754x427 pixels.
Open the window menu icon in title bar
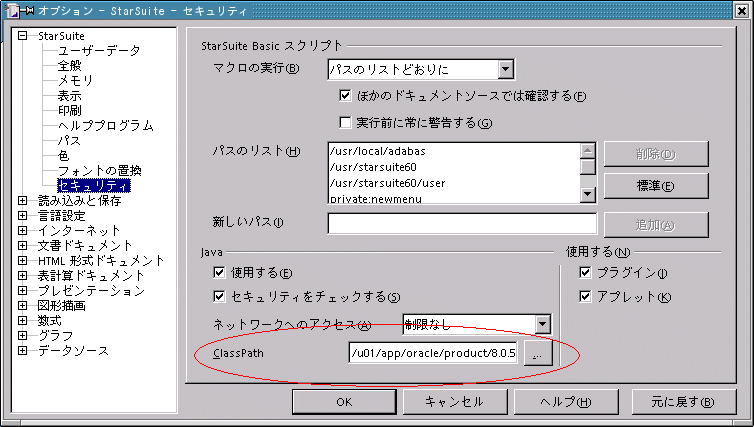pos(13,11)
